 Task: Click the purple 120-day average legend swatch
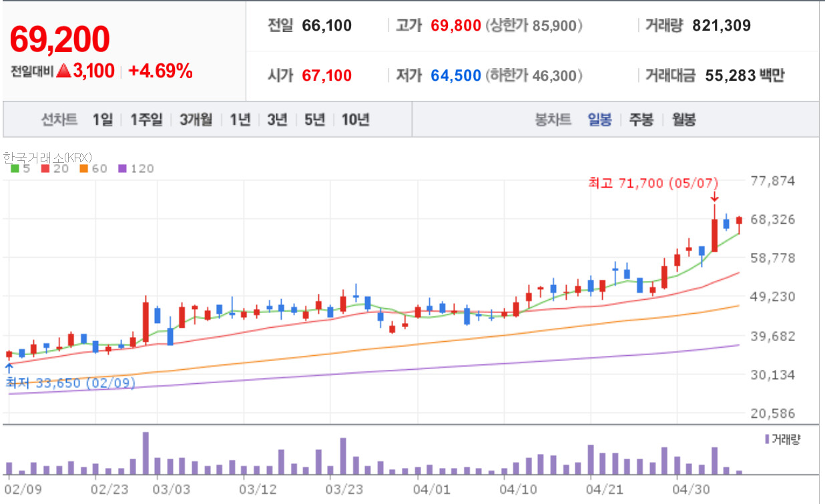(x=122, y=169)
